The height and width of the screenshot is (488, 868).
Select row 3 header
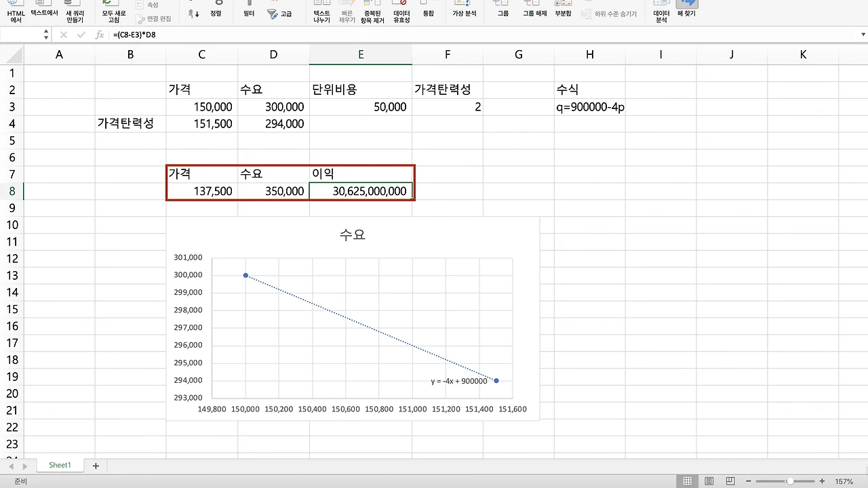(12, 107)
